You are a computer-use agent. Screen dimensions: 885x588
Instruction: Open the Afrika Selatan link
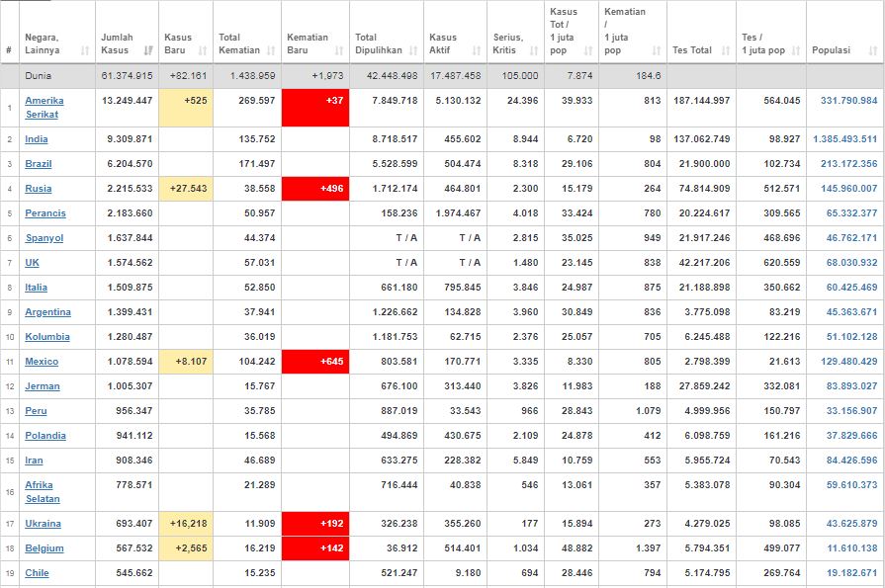tap(43, 492)
